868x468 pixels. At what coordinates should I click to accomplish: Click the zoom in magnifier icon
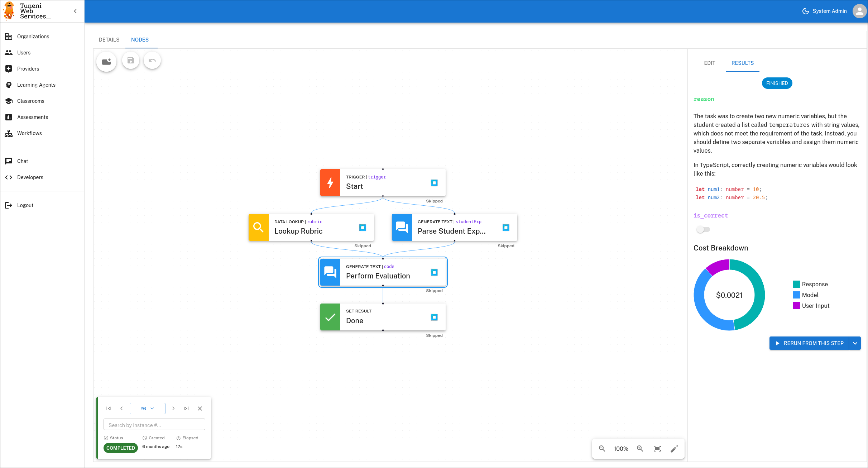pyautogui.click(x=640, y=449)
